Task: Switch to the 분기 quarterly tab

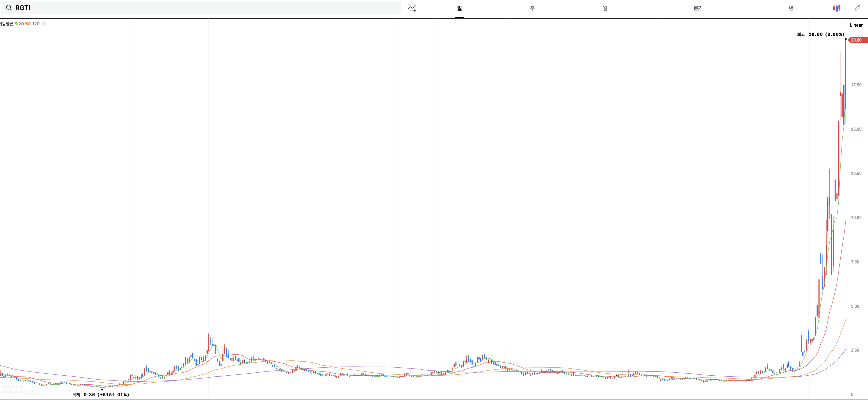Action: click(x=698, y=8)
